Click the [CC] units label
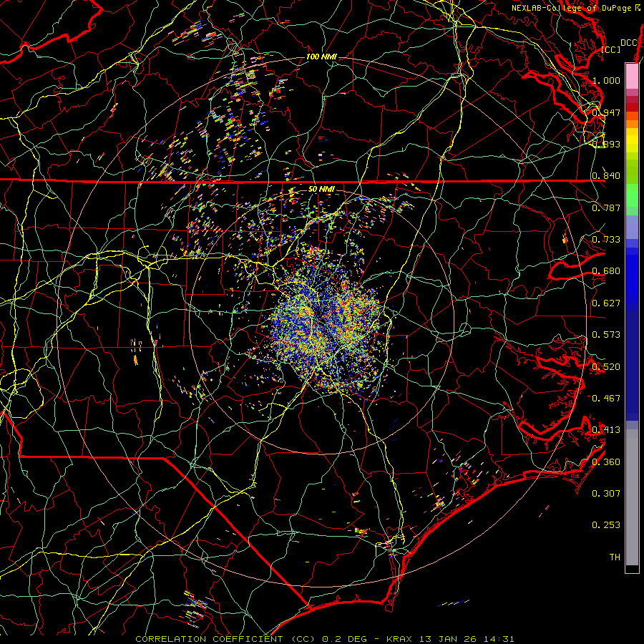The height and width of the screenshot is (644, 644). (610, 49)
